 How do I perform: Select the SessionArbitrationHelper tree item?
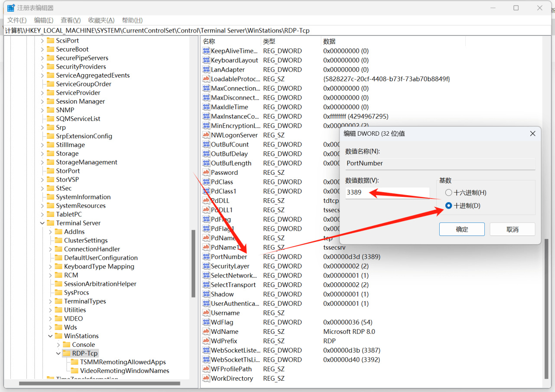pyautogui.click(x=100, y=284)
